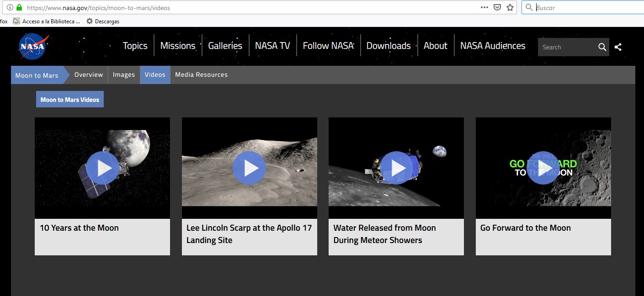Play the 10 Years at the Moon video

102,168
